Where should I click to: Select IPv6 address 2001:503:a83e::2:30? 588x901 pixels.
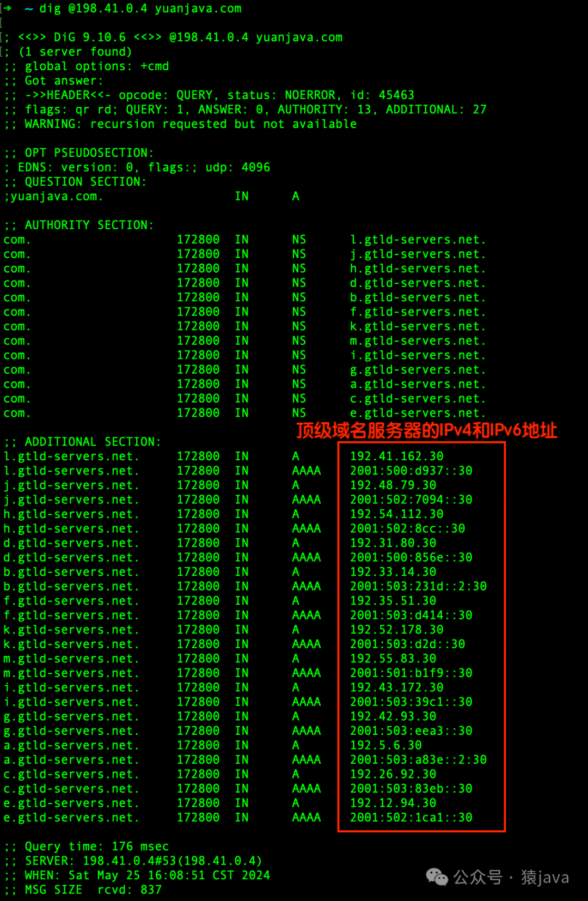tap(418, 759)
